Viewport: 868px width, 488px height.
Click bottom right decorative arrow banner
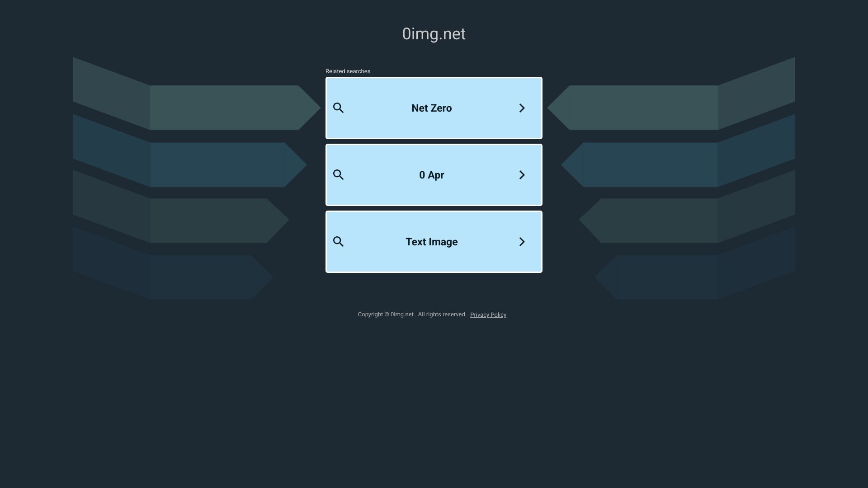pyautogui.click(x=667, y=277)
